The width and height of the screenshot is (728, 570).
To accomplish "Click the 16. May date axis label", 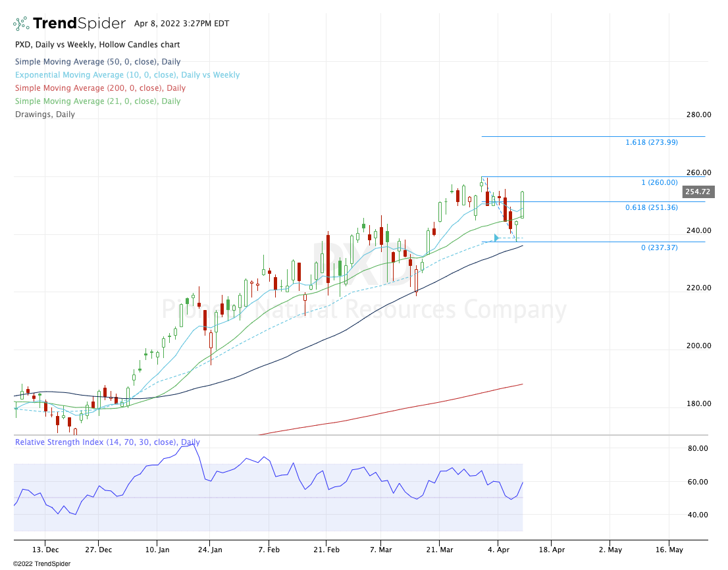I will pos(669,550).
